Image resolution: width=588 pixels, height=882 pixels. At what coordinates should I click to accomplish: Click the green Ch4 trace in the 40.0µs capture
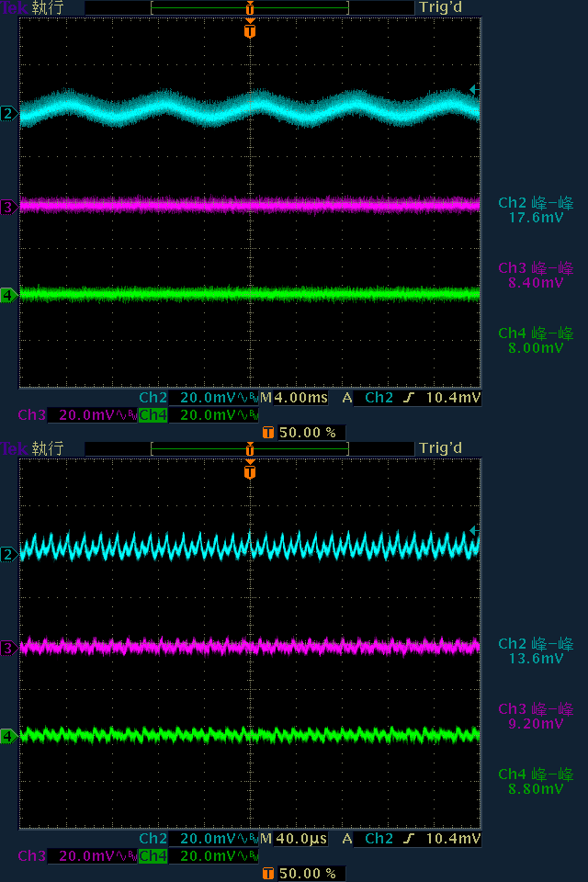pos(250,735)
